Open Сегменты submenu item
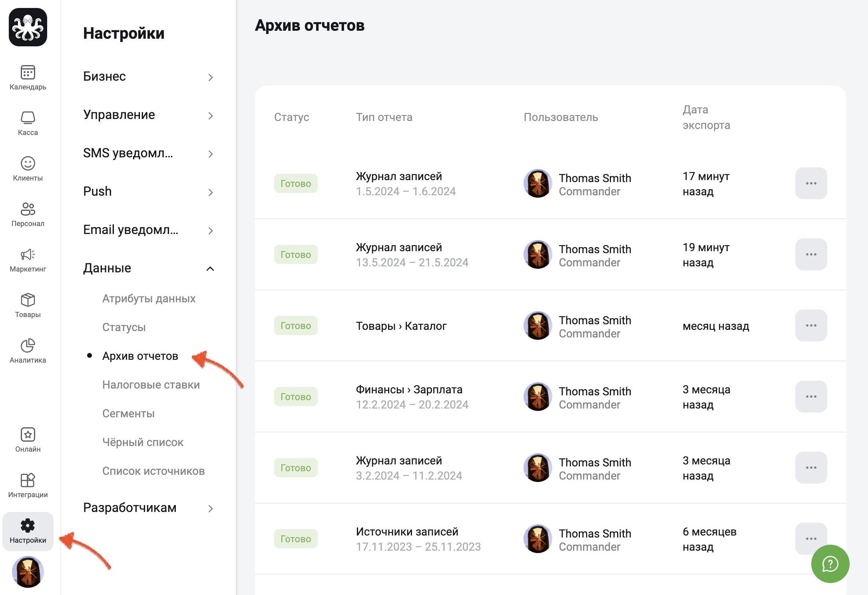The width and height of the screenshot is (868, 595). 128,414
